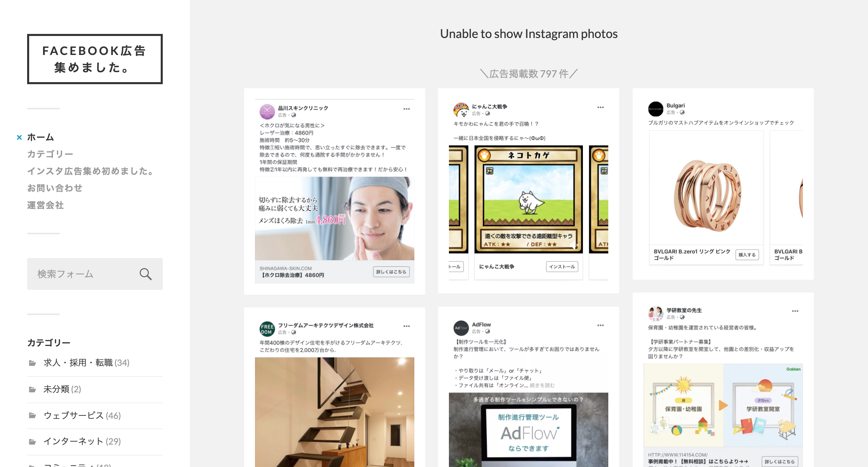Click folder icon beside 未分類
The width and height of the screenshot is (868, 467).
33,389
